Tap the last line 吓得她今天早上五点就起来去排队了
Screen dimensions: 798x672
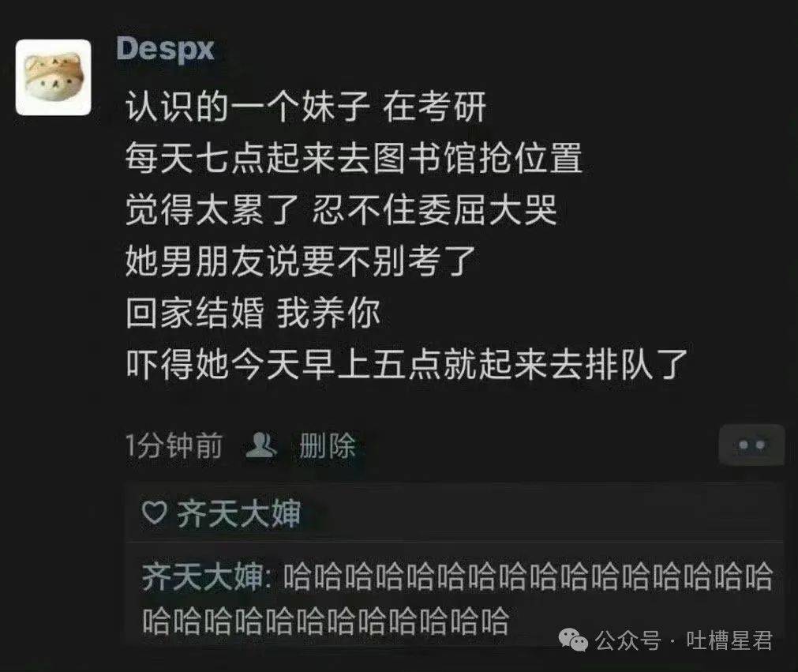(x=406, y=363)
